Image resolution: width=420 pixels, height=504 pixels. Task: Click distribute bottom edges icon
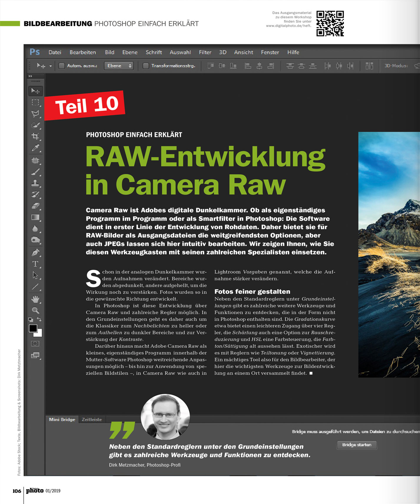click(313, 66)
